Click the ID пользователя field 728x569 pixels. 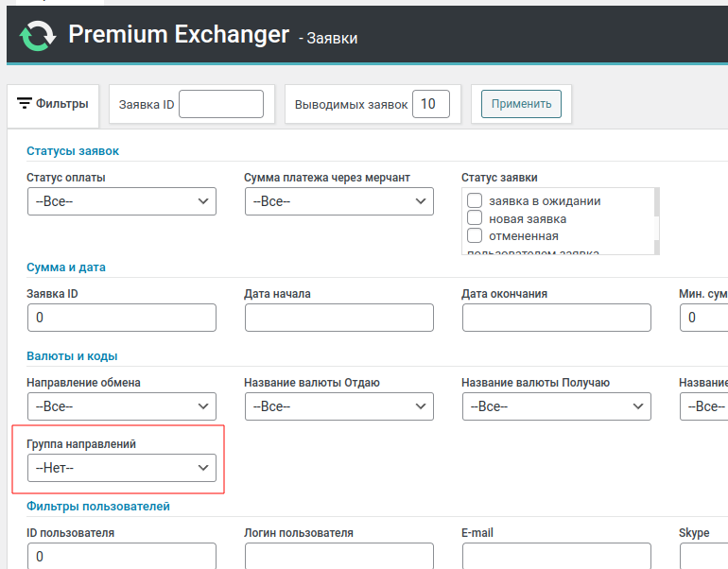[x=122, y=556]
